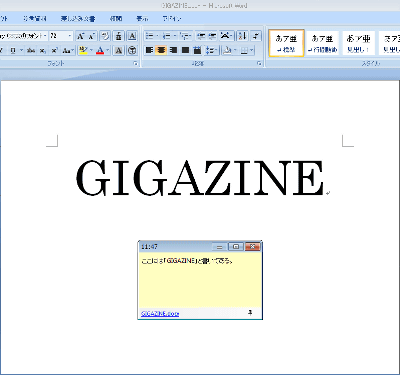Expand the line spacing options
The height and width of the screenshot is (375, 400).
pos(211,50)
